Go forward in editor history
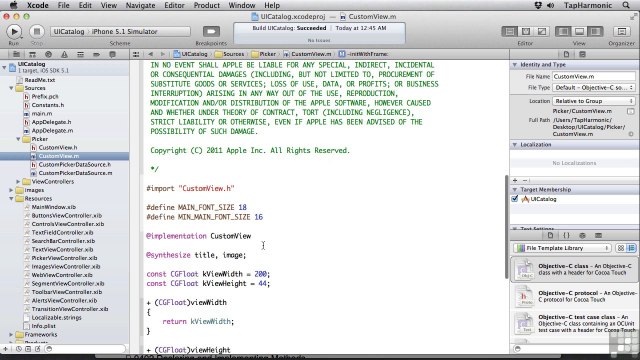Image resolution: width=640 pixels, height=360 pixels. point(162,54)
